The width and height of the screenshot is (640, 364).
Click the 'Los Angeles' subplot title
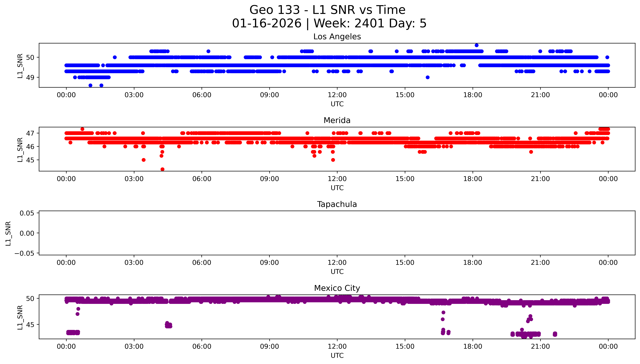pyautogui.click(x=337, y=37)
